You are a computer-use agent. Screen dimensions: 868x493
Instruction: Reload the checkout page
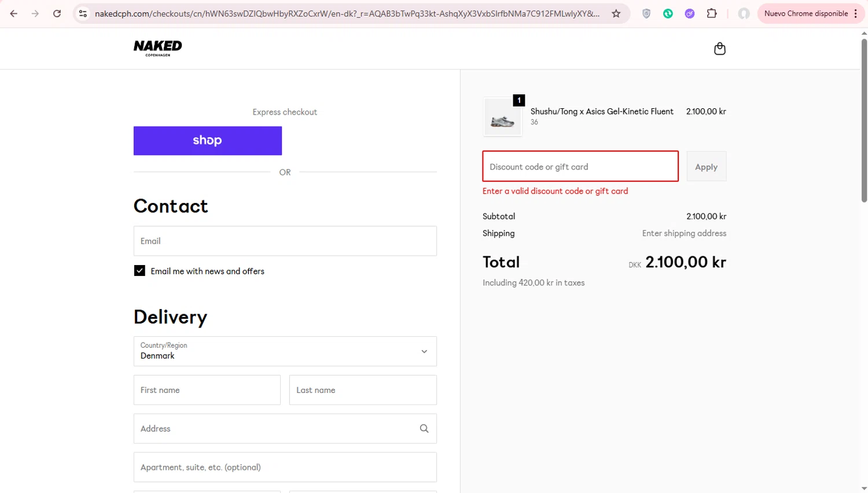pos(57,13)
